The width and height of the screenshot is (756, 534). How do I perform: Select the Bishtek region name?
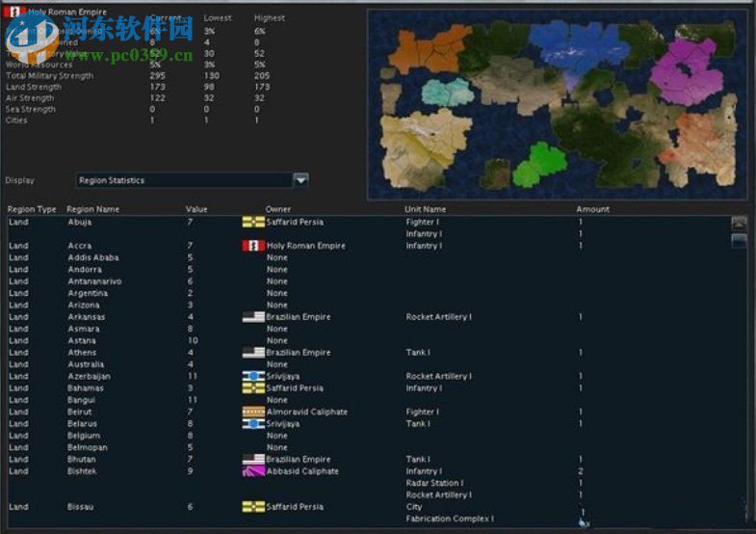(82, 471)
